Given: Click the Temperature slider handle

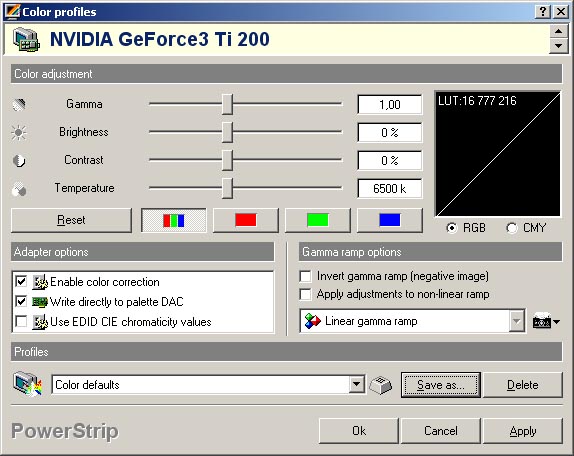Looking at the screenshot, I should (x=227, y=188).
